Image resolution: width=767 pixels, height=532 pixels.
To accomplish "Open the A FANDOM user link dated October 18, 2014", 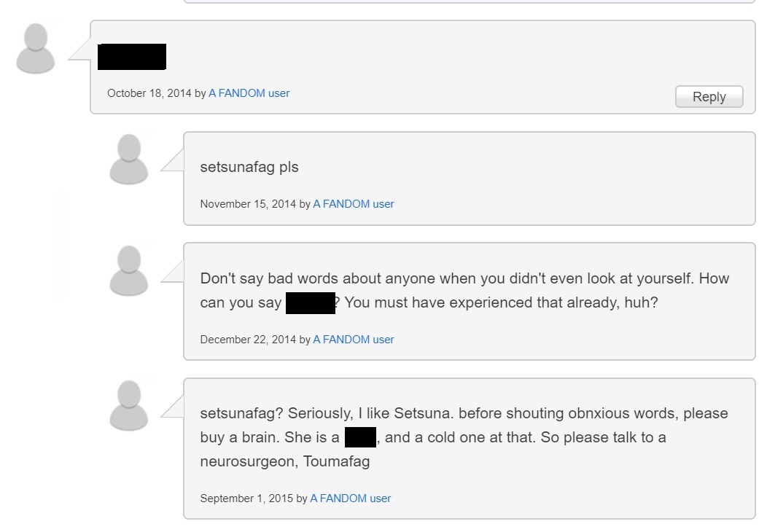I will click(249, 93).
